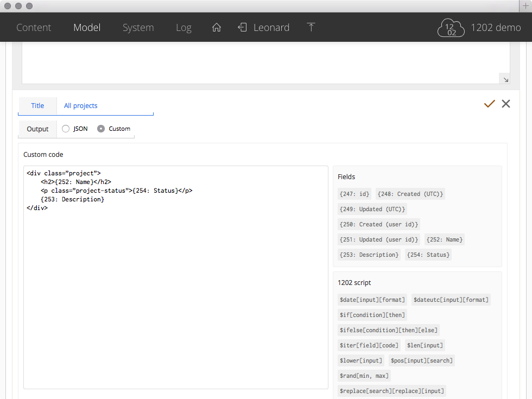The height and width of the screenshot is (399, 532).
Task: Click the upload arrow icon in navbar
Action: coord(311,28)
